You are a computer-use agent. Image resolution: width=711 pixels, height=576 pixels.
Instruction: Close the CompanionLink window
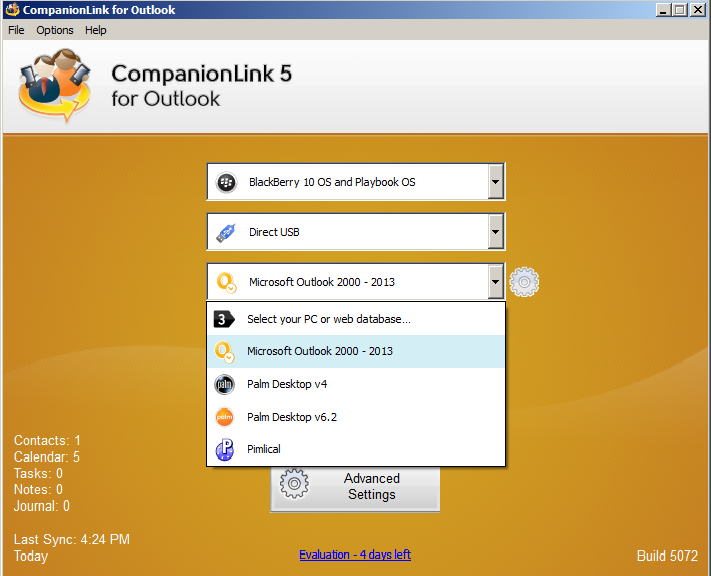[697, 10]
